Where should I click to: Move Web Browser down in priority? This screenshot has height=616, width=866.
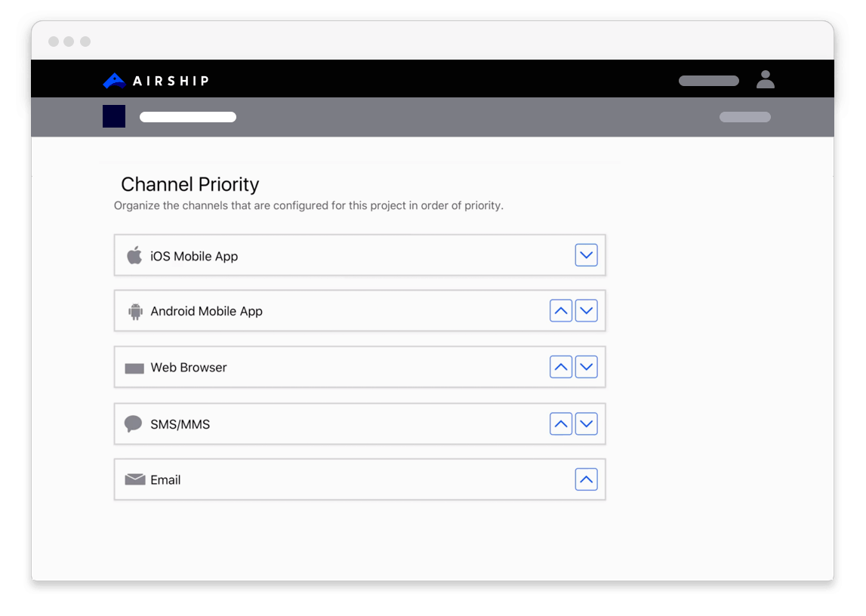tap(587, 367)
